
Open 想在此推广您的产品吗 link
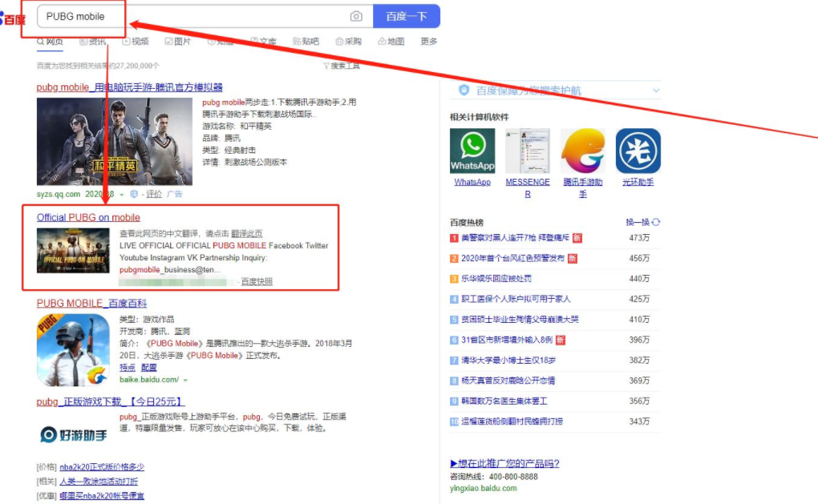point(504,463)
